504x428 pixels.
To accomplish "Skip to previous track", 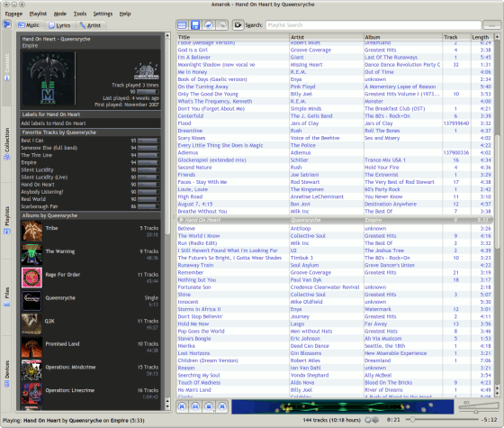I will coord(182,406).
